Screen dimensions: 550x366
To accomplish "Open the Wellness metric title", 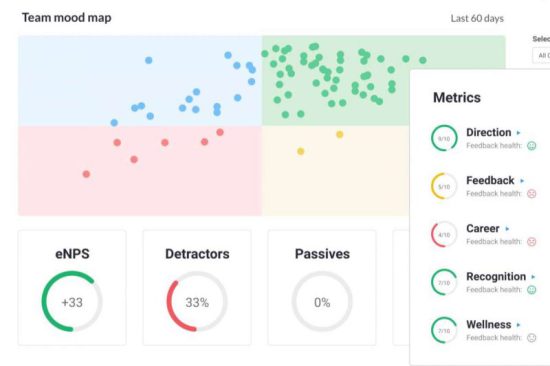I will (x=488, y=325).
